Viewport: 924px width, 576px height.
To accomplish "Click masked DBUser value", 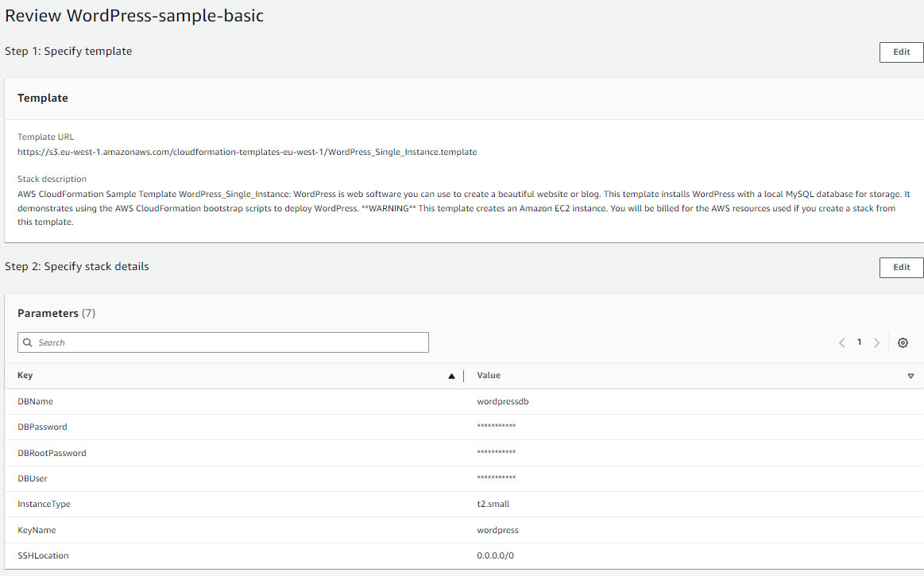I will [x=497, y=477].
